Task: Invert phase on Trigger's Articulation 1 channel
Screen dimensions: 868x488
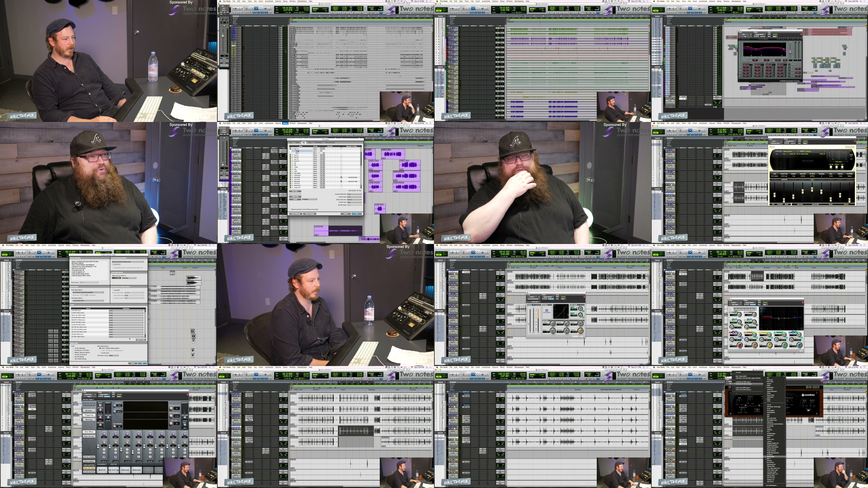Action: pyautogui.click(x=104, y=457)
